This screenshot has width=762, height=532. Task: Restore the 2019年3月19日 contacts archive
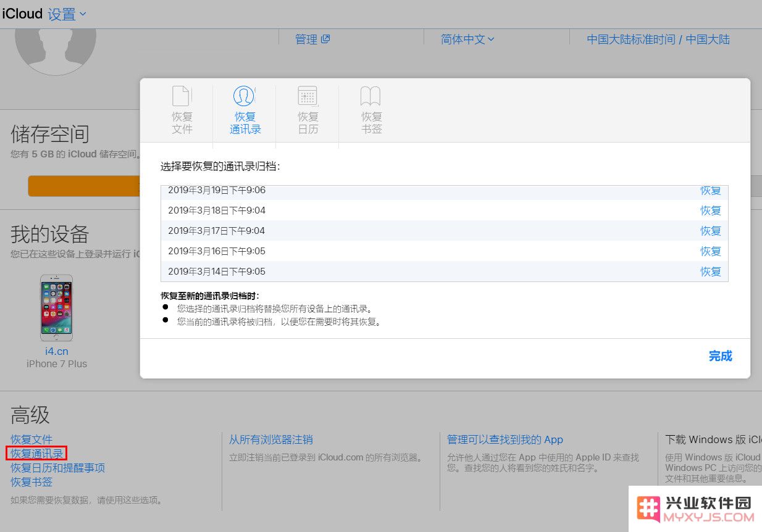(710, 191)
